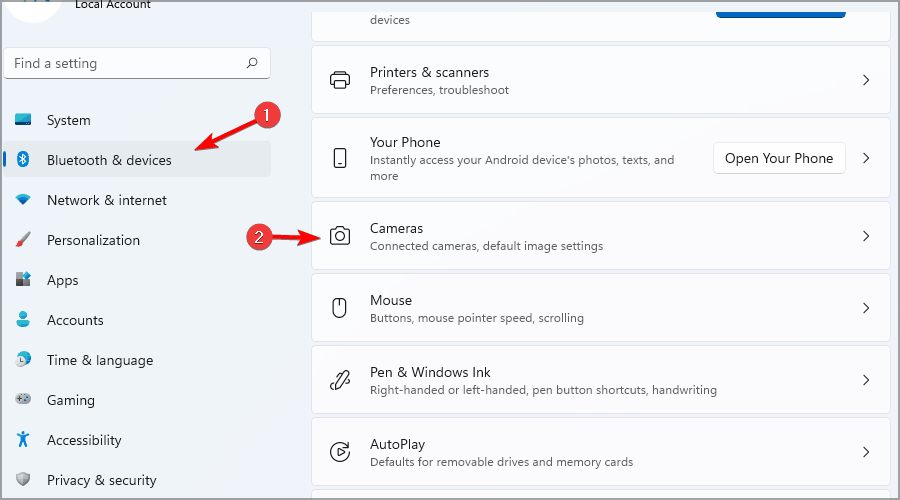Click the search magnifier icon
The height and width of the screenshot is (500, 900).
tap(252, 63)
